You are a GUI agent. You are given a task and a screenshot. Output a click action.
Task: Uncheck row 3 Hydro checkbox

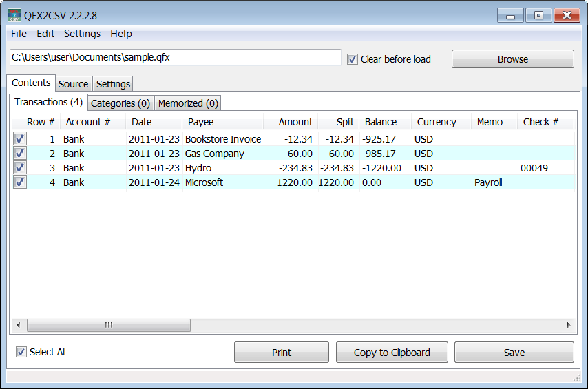pos(20,168)
